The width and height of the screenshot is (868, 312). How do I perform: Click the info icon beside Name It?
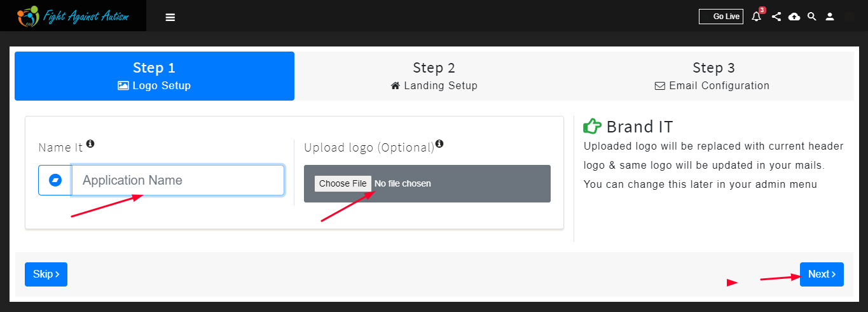click(x=90, y=144)
